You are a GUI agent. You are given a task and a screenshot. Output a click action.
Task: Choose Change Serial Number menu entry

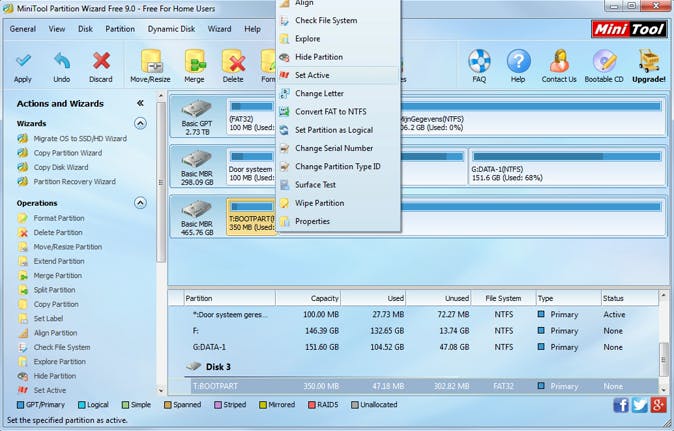(337, 148)
